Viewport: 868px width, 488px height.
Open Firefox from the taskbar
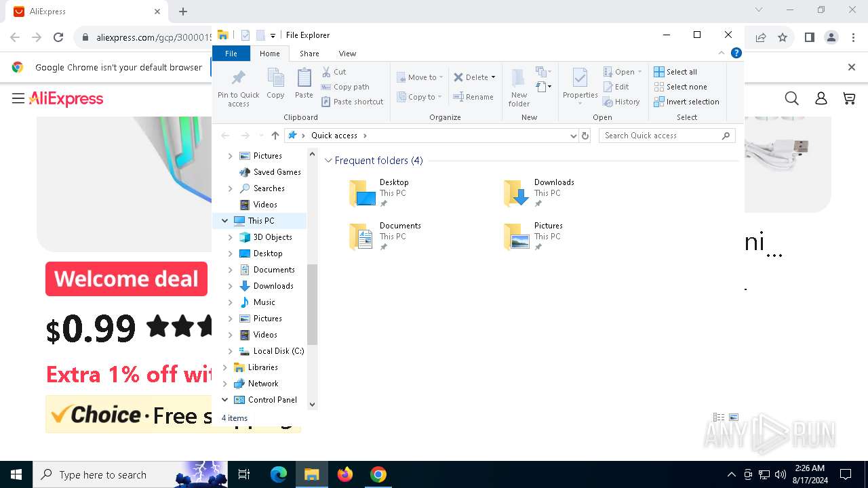point(345,474)
